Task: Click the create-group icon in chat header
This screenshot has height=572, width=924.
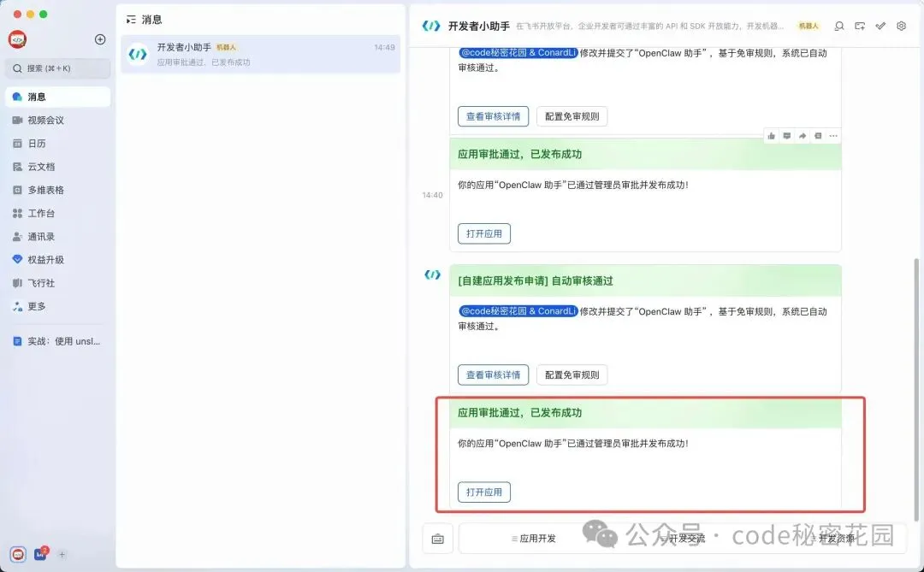Action: (860, 26)
